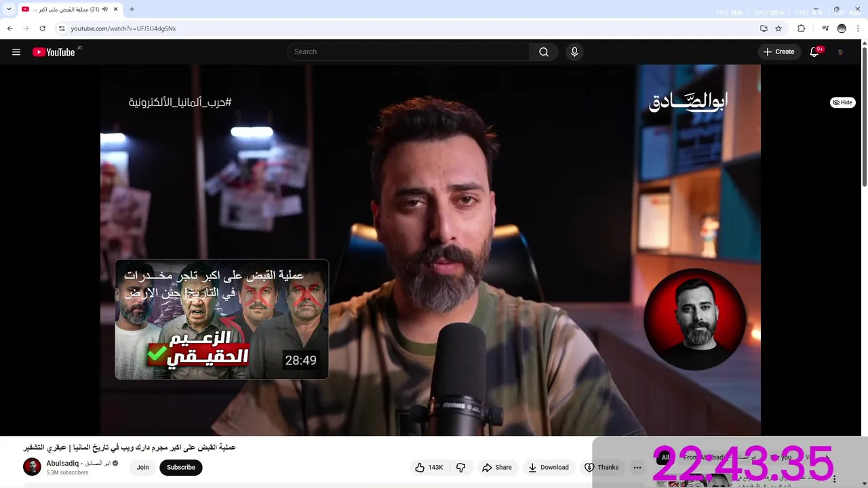Mute the tab via its audio icon
Image resolution: width=868 pixels, height=488 pixels.
click(x=104, y=9)
